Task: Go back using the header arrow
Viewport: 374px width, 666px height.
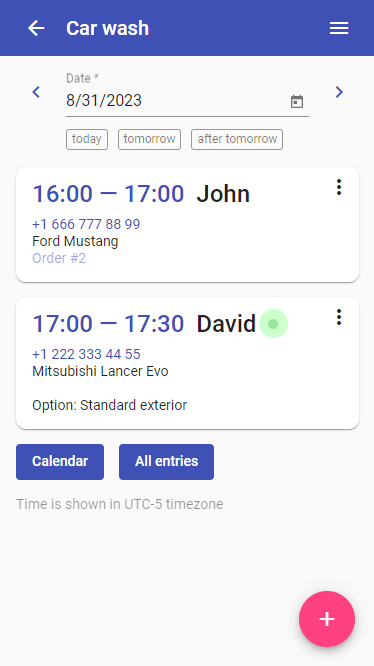Action: pyautogui.click(x=36, y=28)
